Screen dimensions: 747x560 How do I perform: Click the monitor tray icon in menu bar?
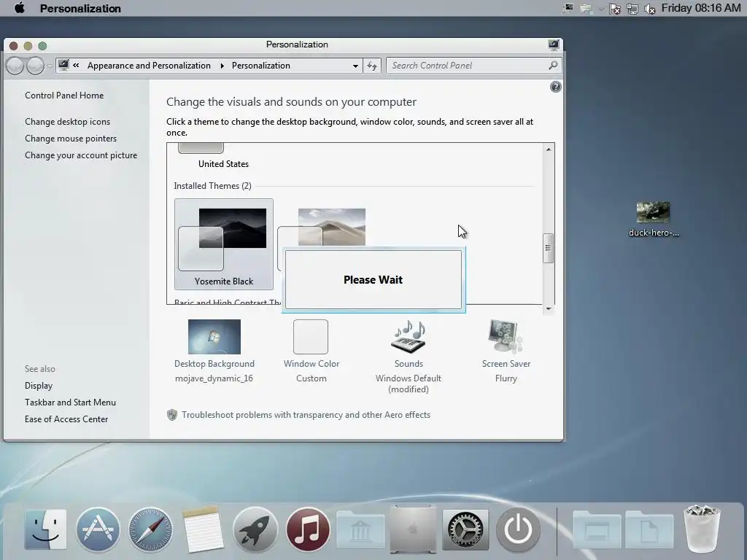[568, 8]
